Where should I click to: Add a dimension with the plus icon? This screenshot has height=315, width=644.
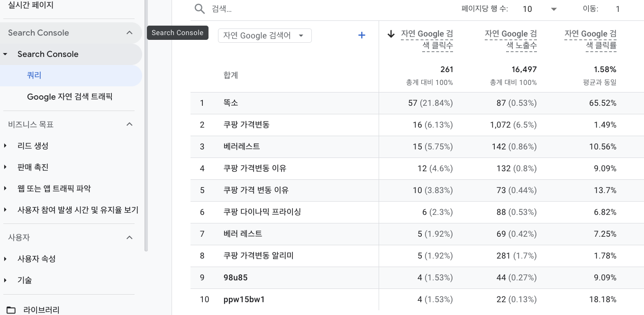point(362,35)
